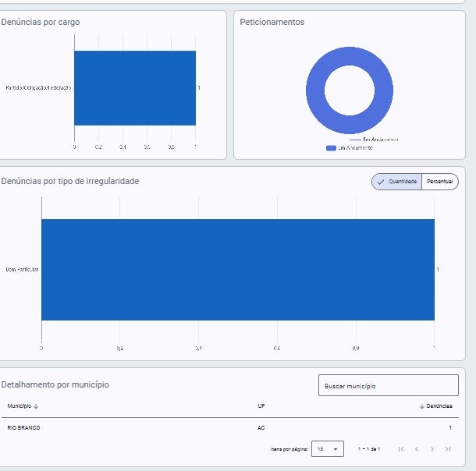Go to first page of table

(401, 449)
